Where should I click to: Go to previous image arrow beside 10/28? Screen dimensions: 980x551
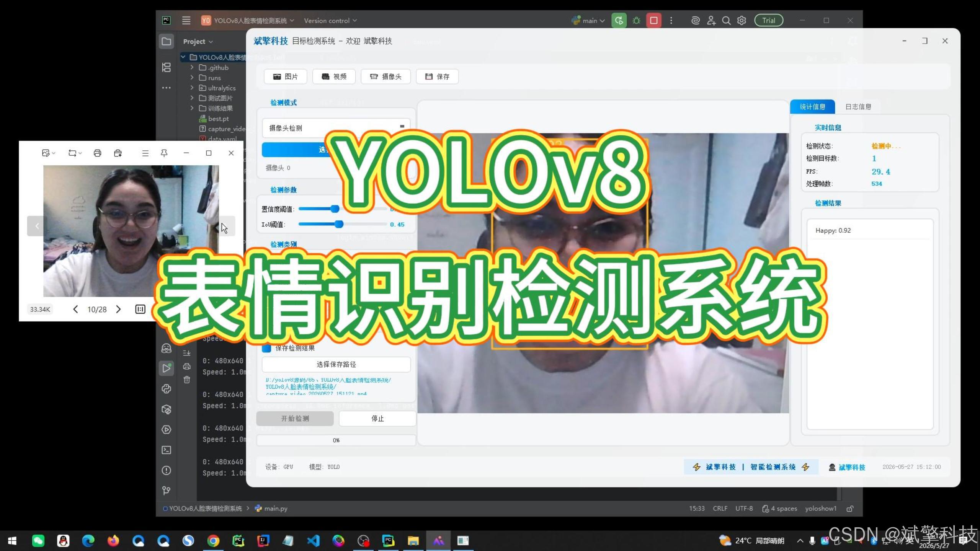click(75, 309)
